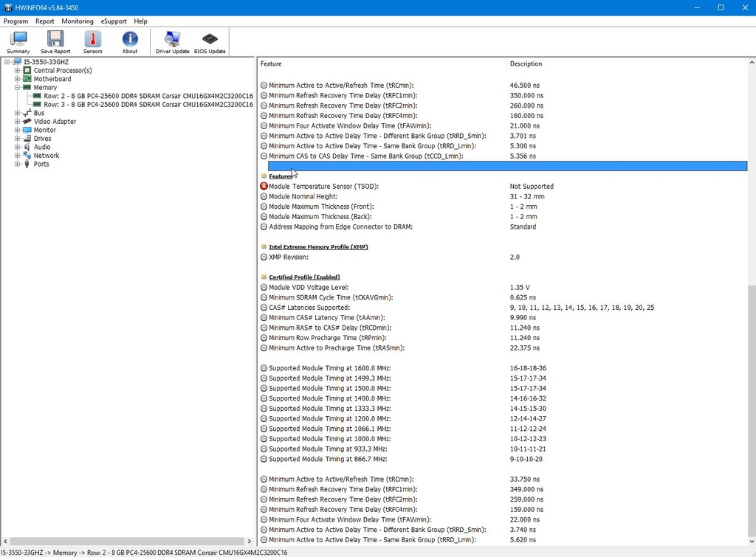Select the Ports tree item
The image size is (756, 557).
(x=41, y=164)
